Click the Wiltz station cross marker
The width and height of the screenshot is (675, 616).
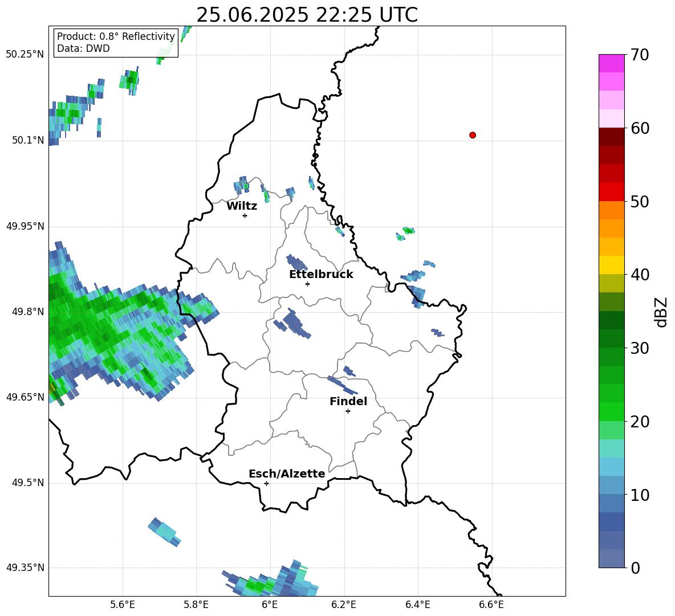click(245, 215)
